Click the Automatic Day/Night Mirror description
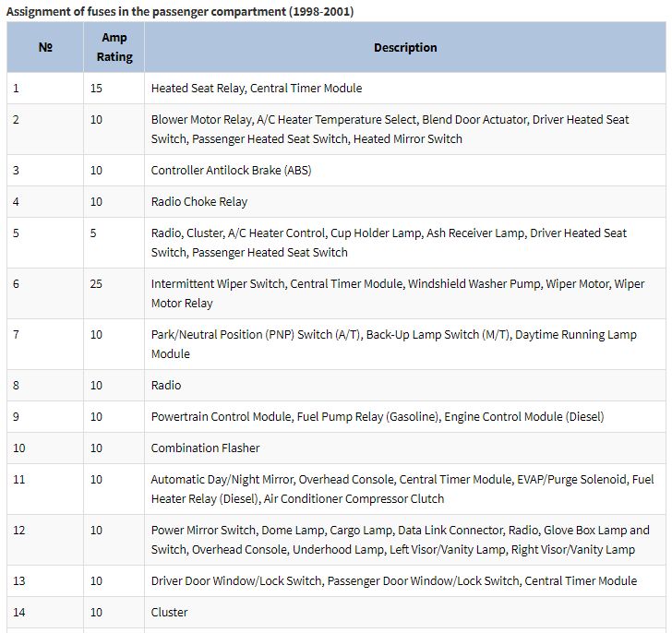 tap(402, 489)
